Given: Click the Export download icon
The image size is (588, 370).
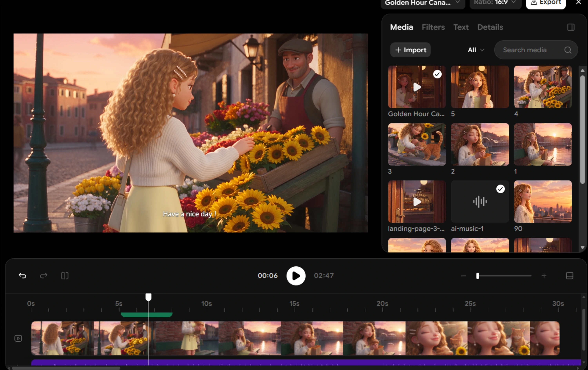Looking at the screenshot, I should click(534, 2).
